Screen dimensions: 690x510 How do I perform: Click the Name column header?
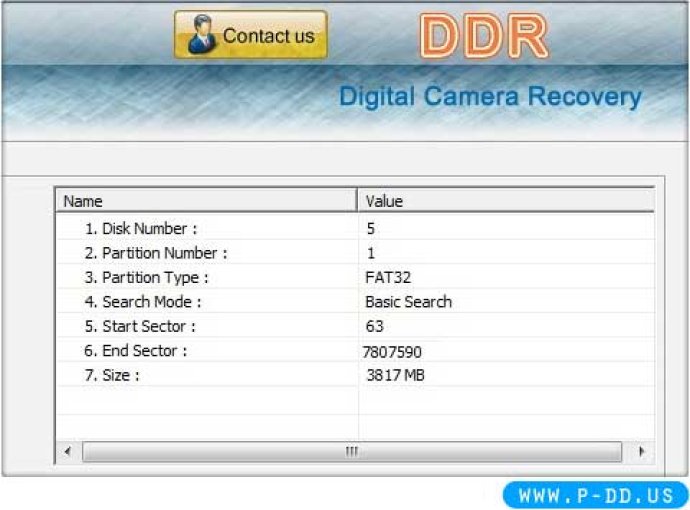(206, 201)
